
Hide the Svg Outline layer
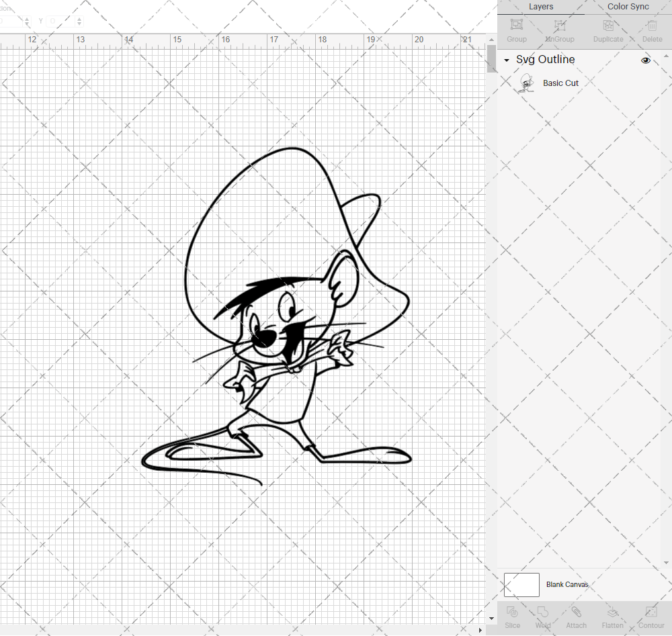pyautogui.click(x=646, y=60)
